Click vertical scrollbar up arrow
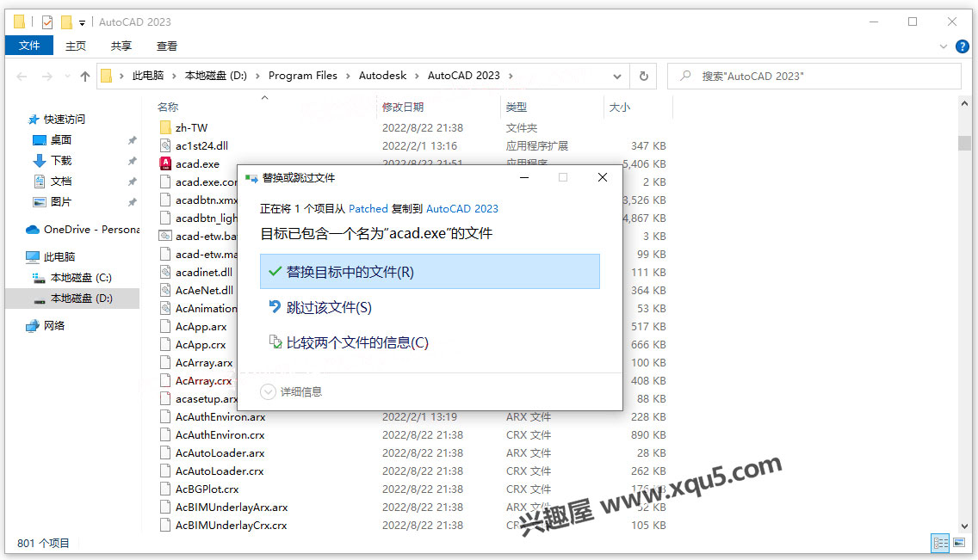The height and width of the screenshot is (560, 978). click(965, 103)
